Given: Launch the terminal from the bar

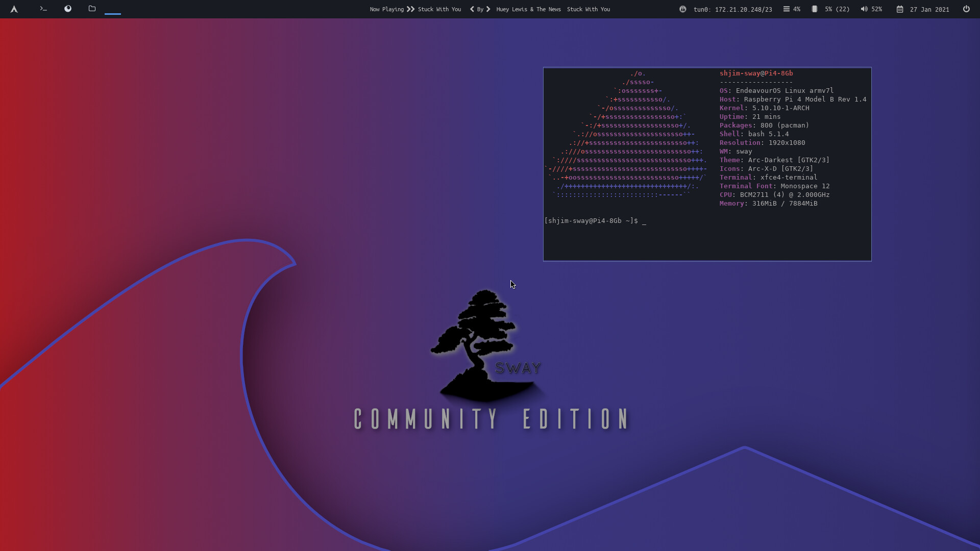Looking at the screenshot, I should coord(43,9).
